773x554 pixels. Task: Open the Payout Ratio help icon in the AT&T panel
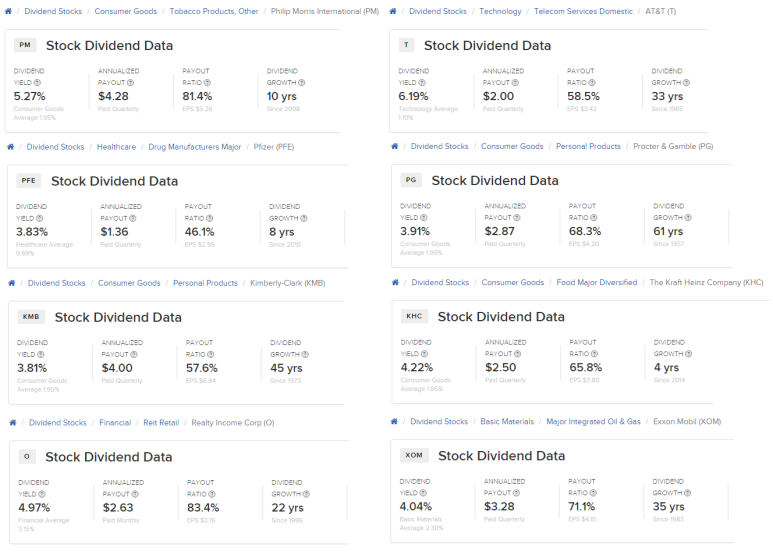[x=592, y=83]
